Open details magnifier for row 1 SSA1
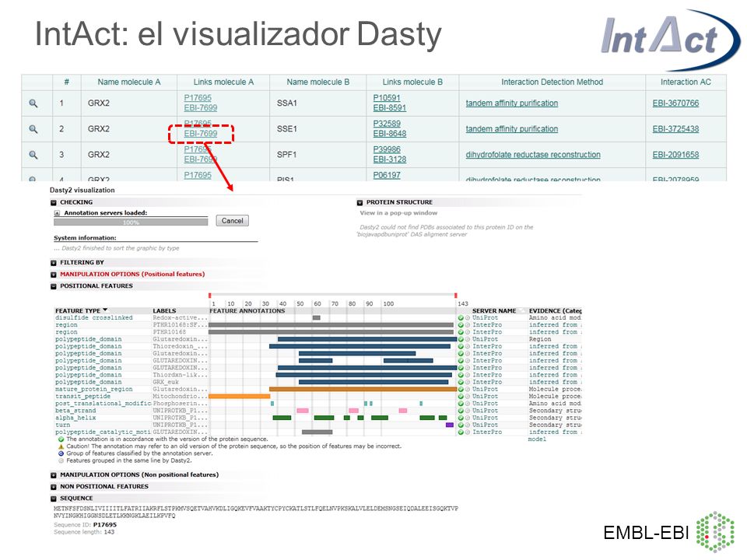This screenshot has width=747, height=560. 33,103
